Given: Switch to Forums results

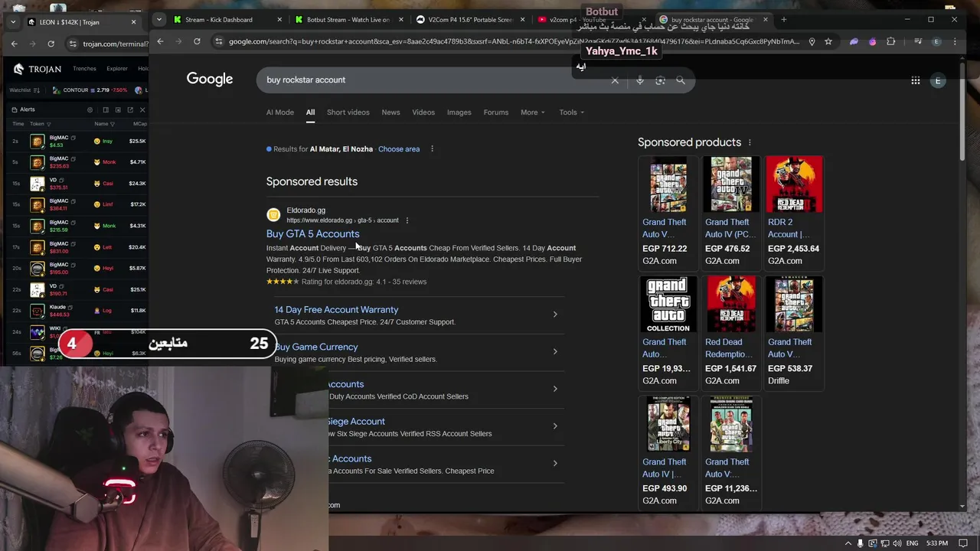Looking at the screenshot, I should [496, 112].
